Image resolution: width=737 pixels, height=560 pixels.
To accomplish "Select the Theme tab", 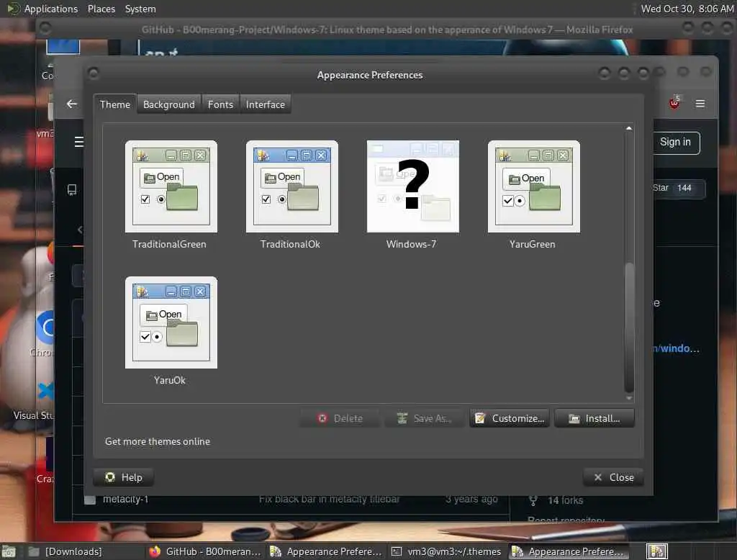I will pos(114,104).
